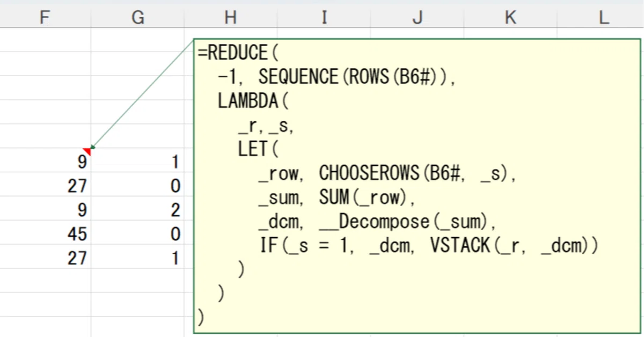This screenshot has height=337, width=644.
Task: Select cell 9 in the row with 1
Action: [x=45, y=161]
